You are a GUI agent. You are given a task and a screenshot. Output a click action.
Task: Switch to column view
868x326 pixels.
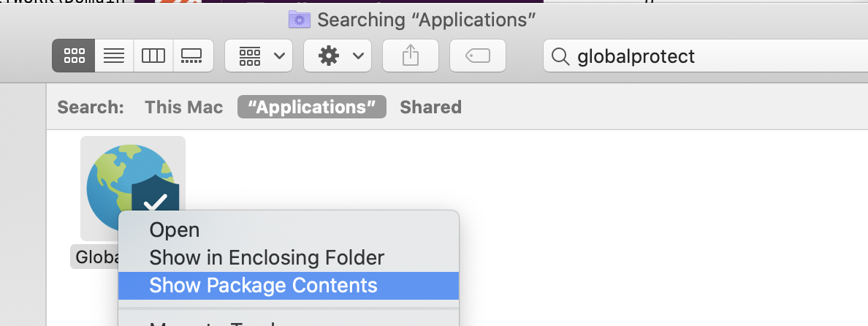pos(153,56)
